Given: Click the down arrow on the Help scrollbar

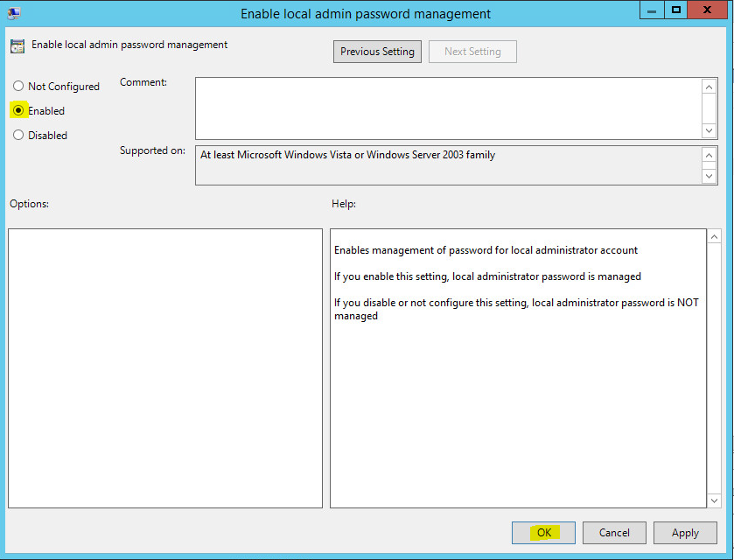Looking at the screenshot, I should [714, 502].
